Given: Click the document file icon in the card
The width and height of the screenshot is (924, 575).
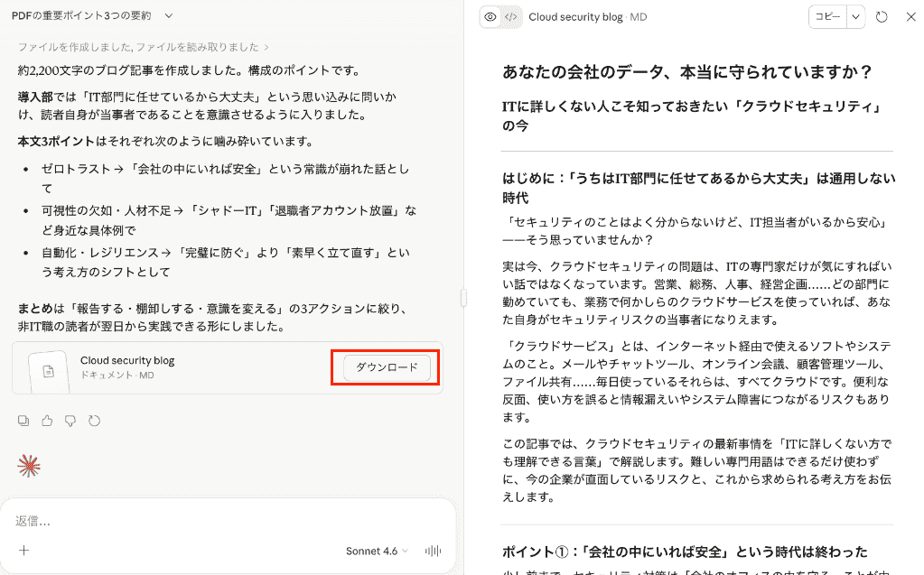Looking at the screenshot, I should click(x=48, y=371).
